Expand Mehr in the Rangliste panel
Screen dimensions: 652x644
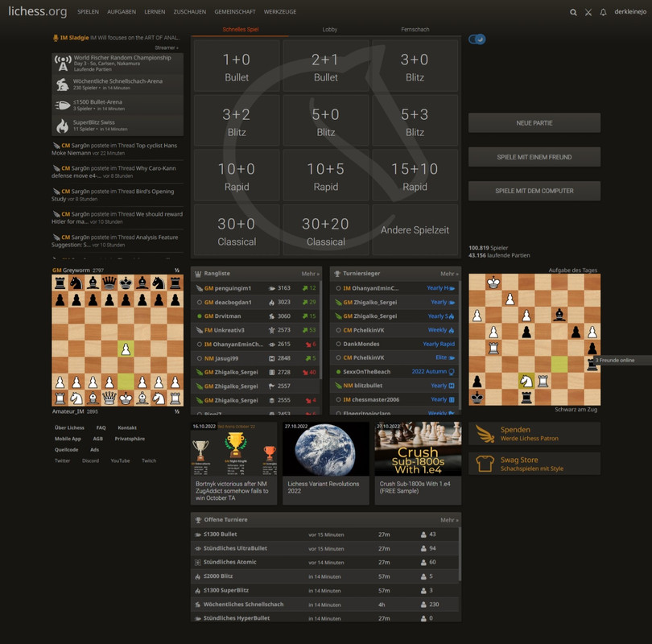310,274
